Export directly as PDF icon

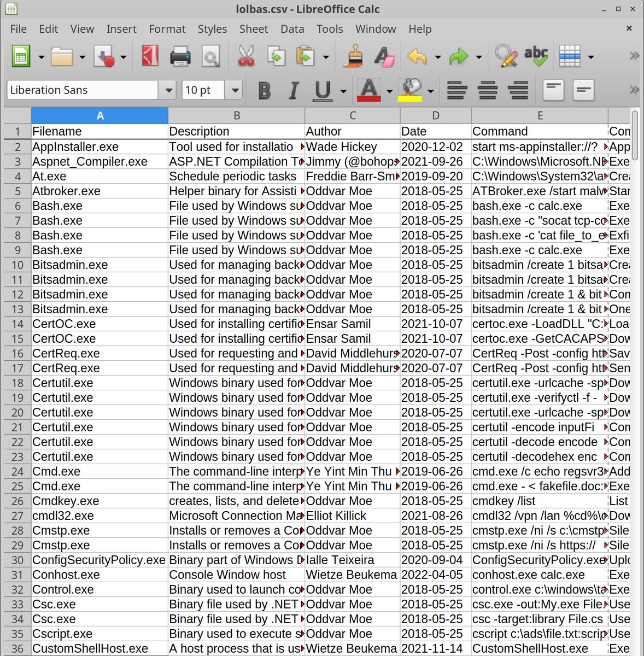pyautogui.click(x=150, y=56)
